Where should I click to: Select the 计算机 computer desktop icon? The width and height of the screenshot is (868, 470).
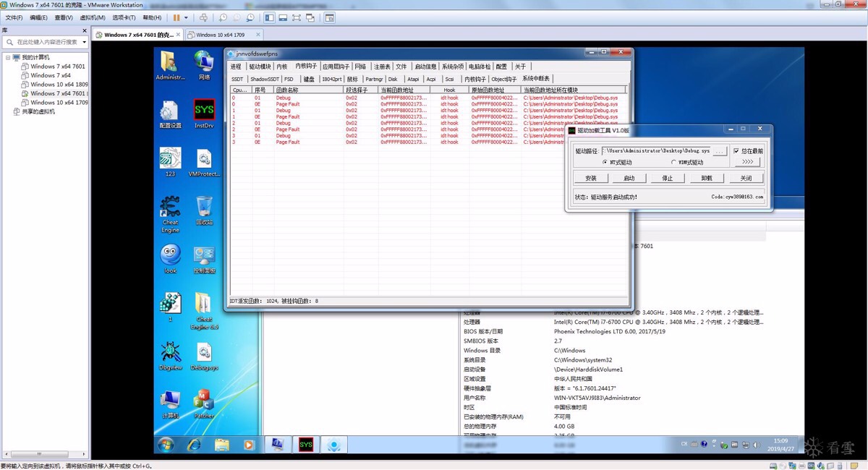point(170,405)
